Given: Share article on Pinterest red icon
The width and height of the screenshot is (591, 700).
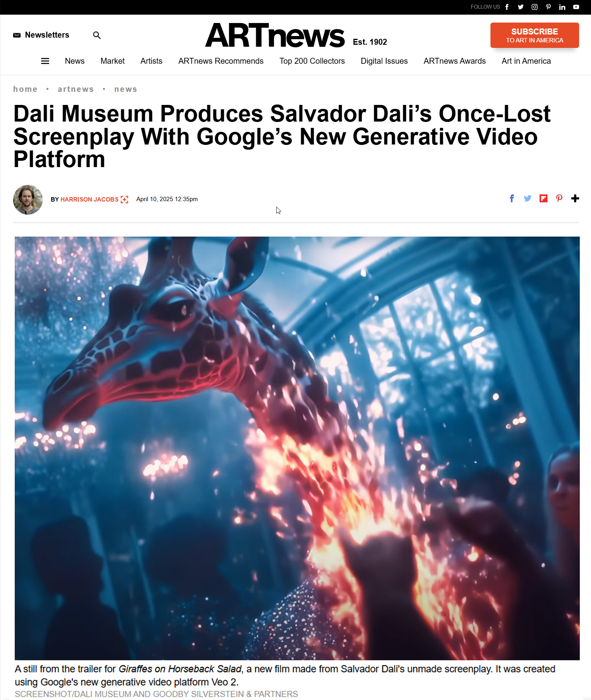Looking at the screenshot, I should [559, 198].
